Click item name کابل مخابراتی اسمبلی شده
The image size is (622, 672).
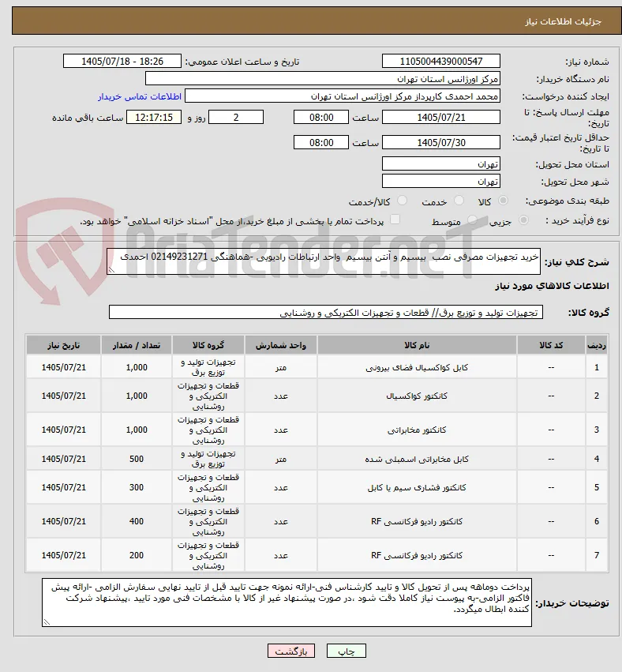click(417, 460)
